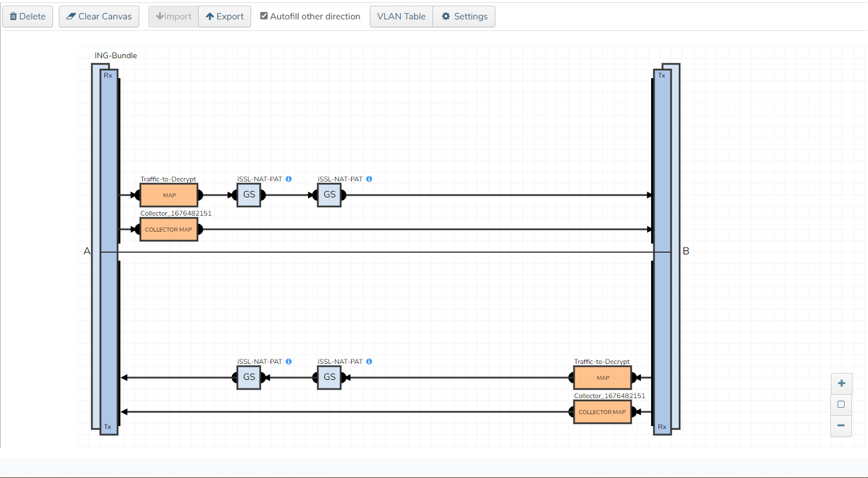
Task: Select second GS node in lower flow
Action: pyautogui.click(x=330, y=378)
